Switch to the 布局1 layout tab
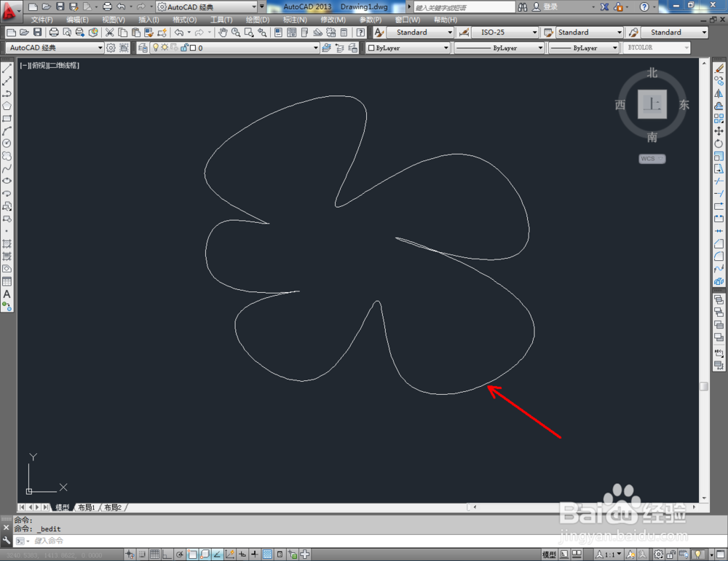 (87, 507)
